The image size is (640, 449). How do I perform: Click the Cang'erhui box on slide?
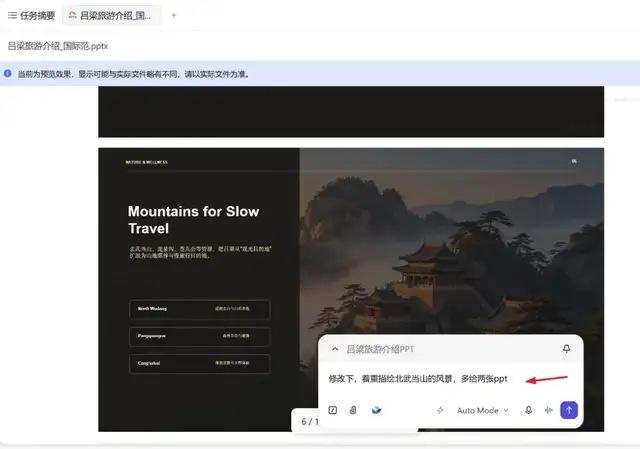click(200, 363)
